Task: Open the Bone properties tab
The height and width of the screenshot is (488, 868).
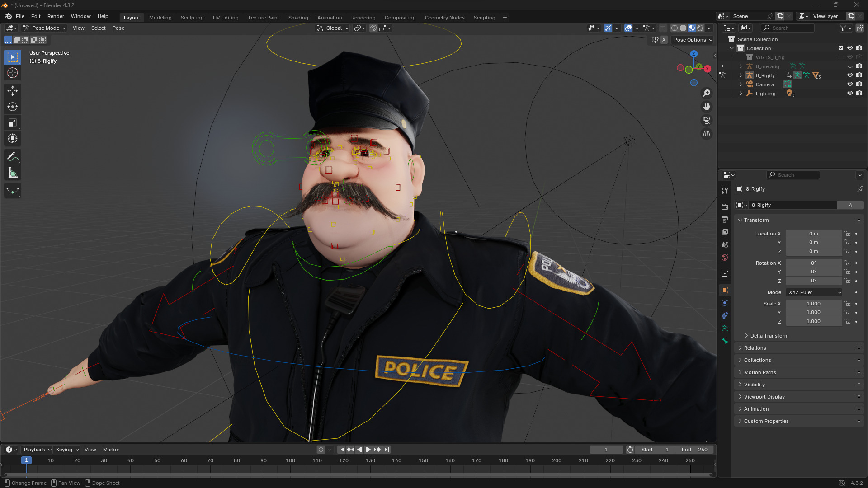Action: [725, 341]
